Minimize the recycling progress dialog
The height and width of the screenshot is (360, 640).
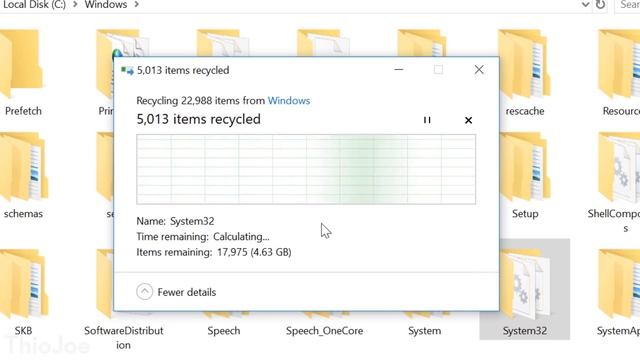(399, 70)
